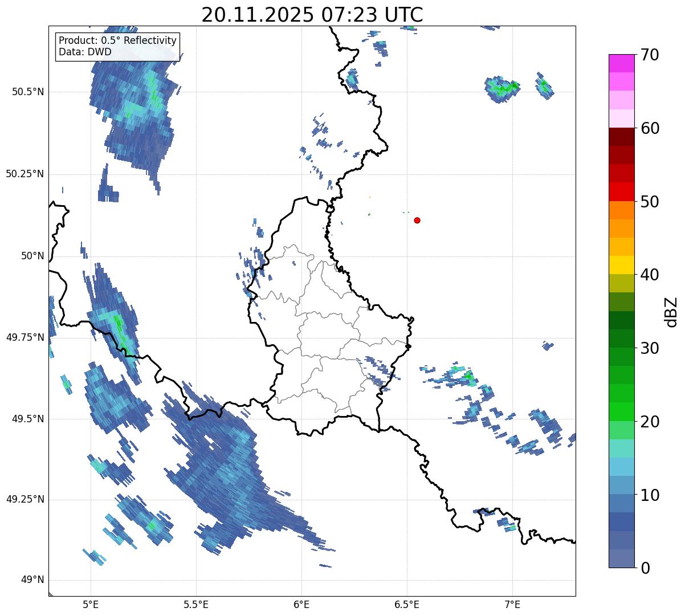Click the 49.5°N latitude label
Viewport: 685px width, 616px height.
[28, 419]
